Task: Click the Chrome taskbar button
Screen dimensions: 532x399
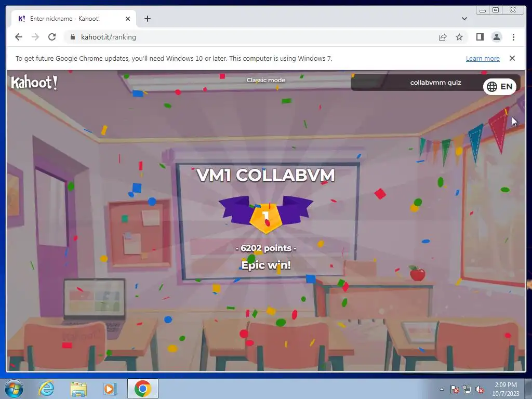Action: click(x=142, y=389)
